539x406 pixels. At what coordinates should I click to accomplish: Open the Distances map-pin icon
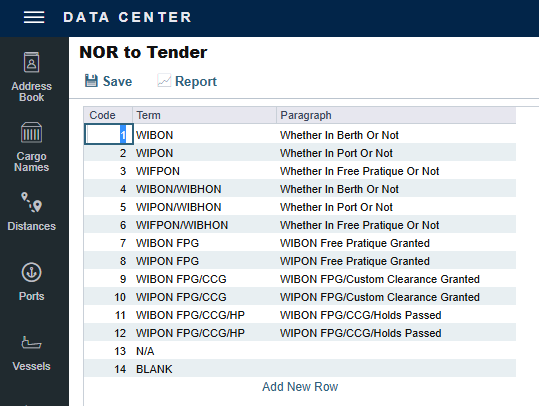[x=31, y=202]
